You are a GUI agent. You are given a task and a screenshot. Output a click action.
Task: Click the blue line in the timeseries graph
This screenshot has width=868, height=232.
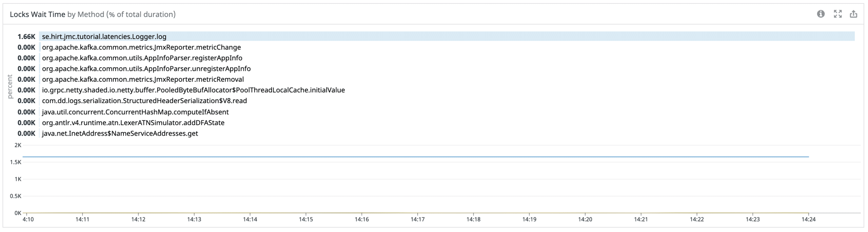[416, 157]
